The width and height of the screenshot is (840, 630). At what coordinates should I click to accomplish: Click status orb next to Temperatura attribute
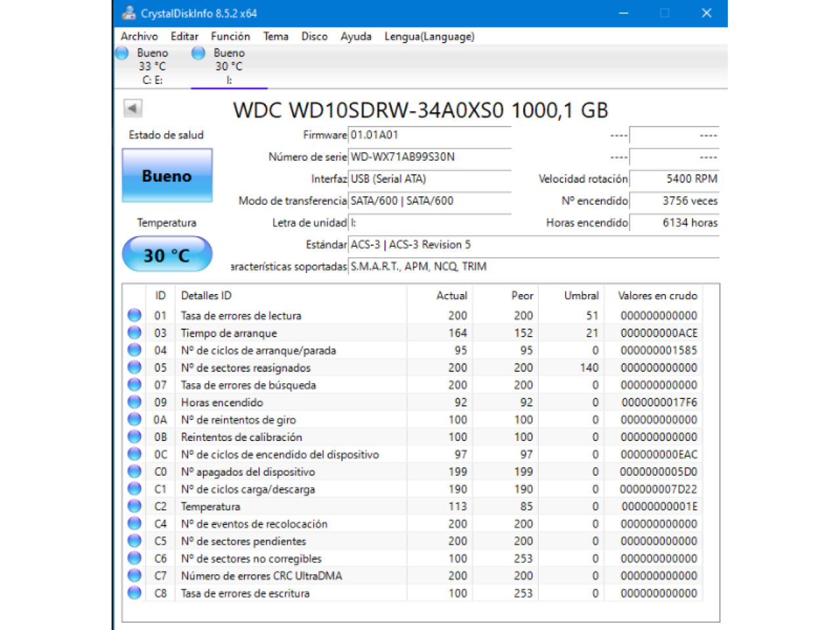pos(135,506)
